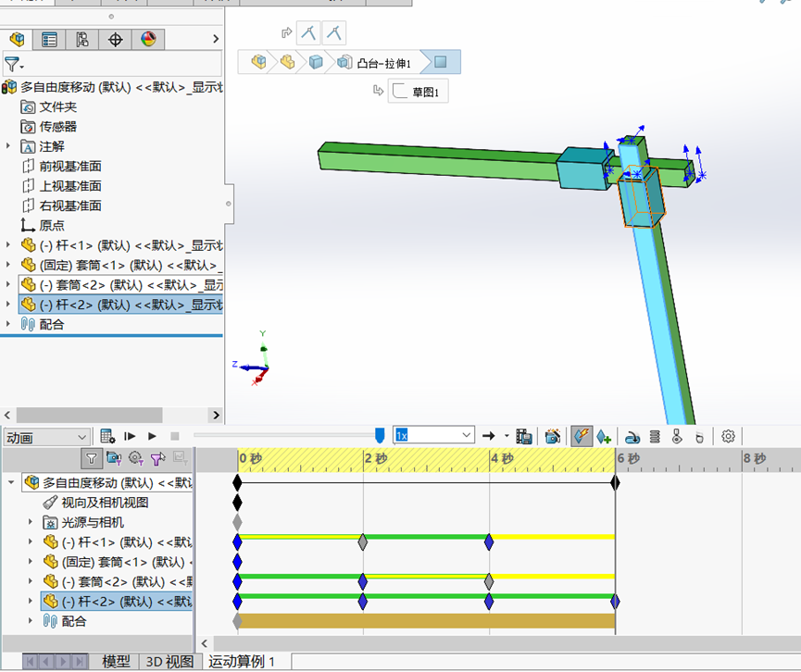The image size is (801, 672).
Task: Click the 草图1 breadcrumb button
Action: tap(418, 91)
